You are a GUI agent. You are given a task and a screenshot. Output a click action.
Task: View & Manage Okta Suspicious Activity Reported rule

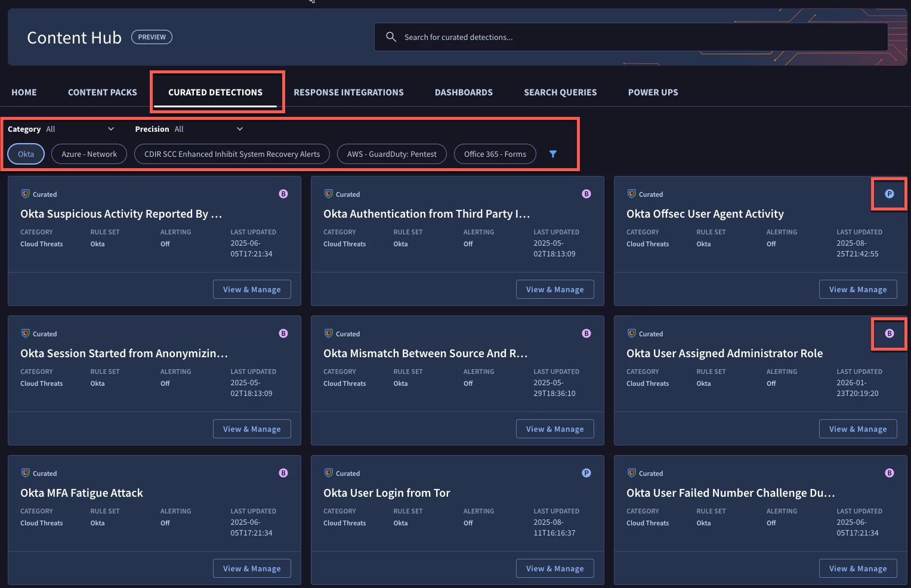(x=252, y=289)
